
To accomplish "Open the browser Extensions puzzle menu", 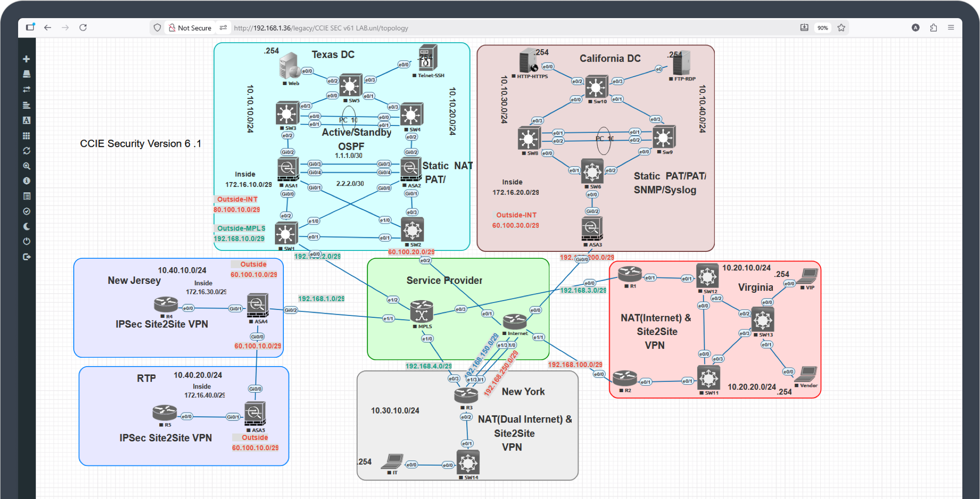I will (x=934, y=28).
